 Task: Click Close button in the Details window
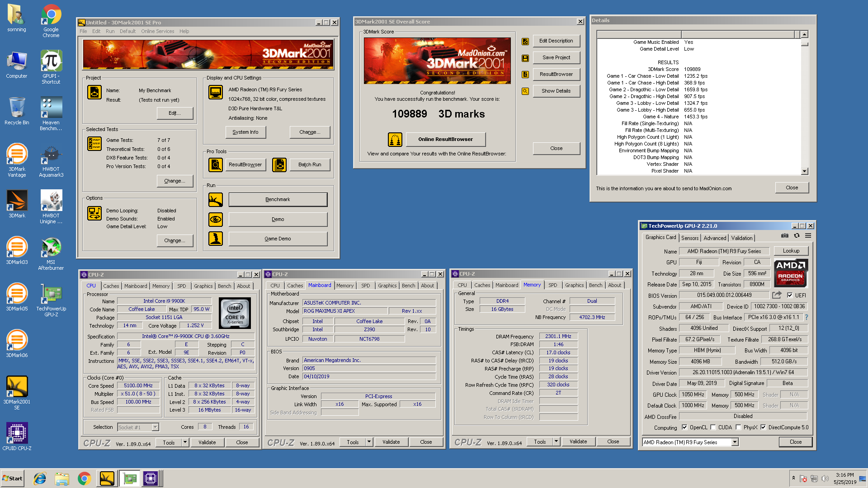(792, 188)
